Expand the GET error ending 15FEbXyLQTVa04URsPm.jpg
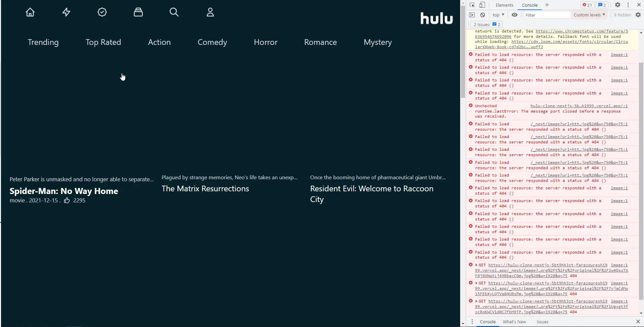The height and width of the screenshot is (327, 644). [x=477, y=283]
